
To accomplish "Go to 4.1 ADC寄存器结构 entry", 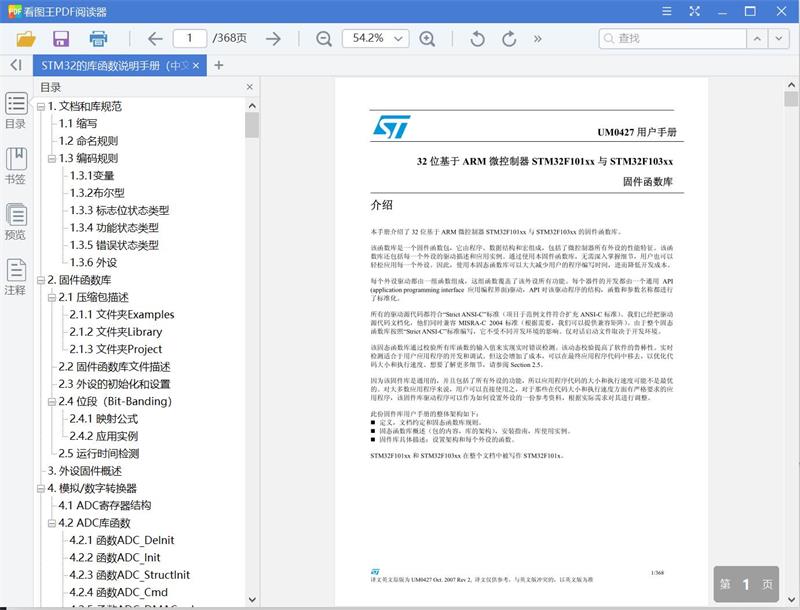I will point(105,505).
